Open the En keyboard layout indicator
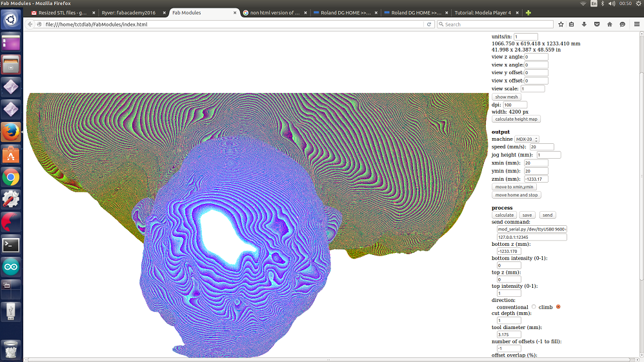This screenshot has width=644, height=362. coord(594,3)
